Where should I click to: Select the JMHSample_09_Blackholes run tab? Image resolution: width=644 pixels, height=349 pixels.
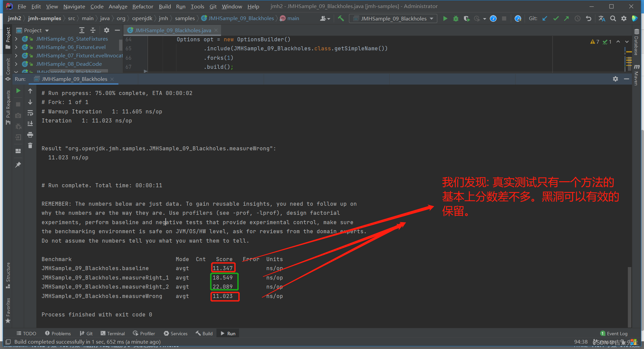(74, 79)
